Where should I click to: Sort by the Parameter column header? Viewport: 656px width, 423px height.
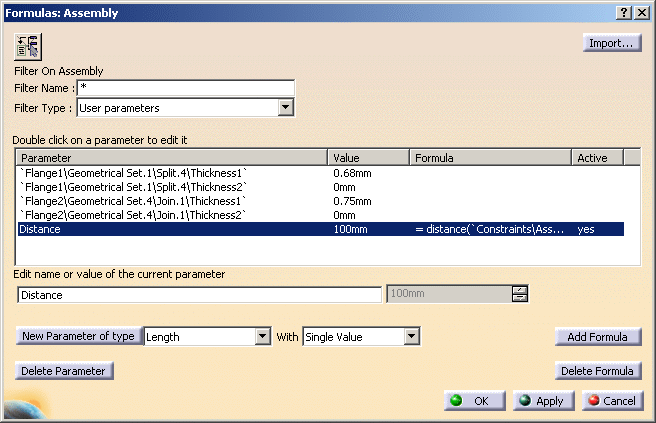[172, 158]
